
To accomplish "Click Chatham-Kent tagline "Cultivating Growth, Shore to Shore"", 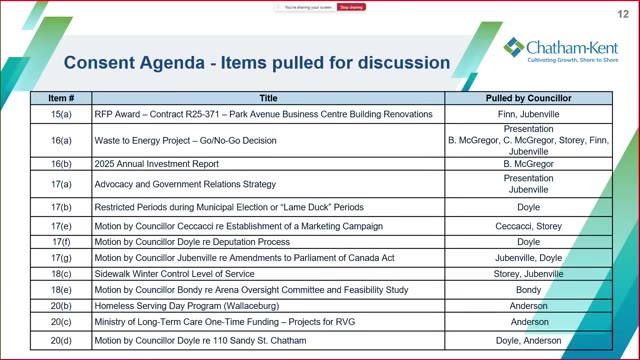I will point(573,60).
